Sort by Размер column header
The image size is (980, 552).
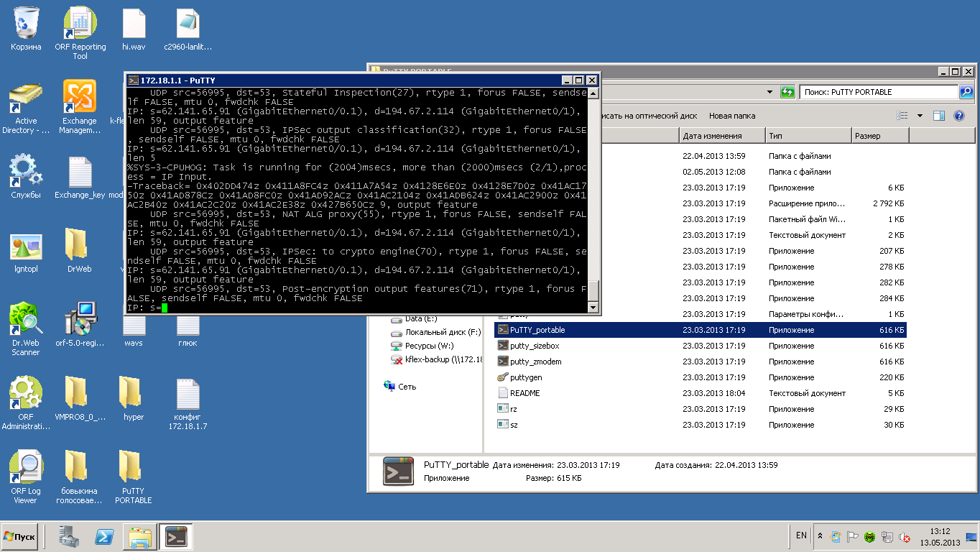(880, 136)
